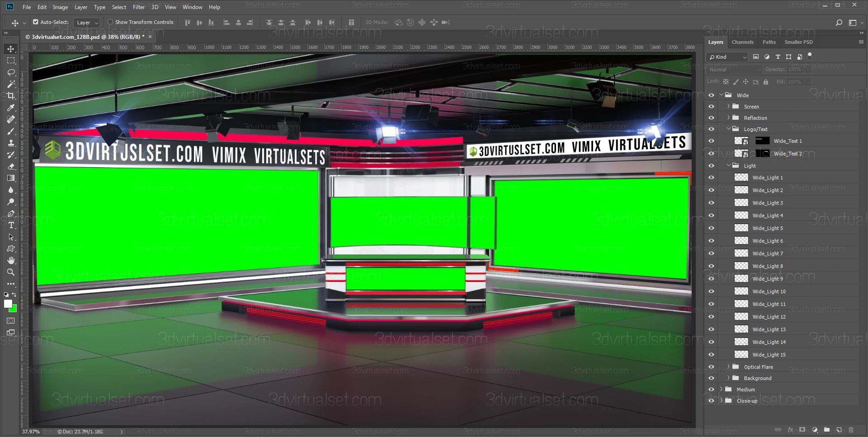Open the Auto-Select Layer dropdown
The height and width of the screenshot is (437, 868).
[x=87, y=23]
